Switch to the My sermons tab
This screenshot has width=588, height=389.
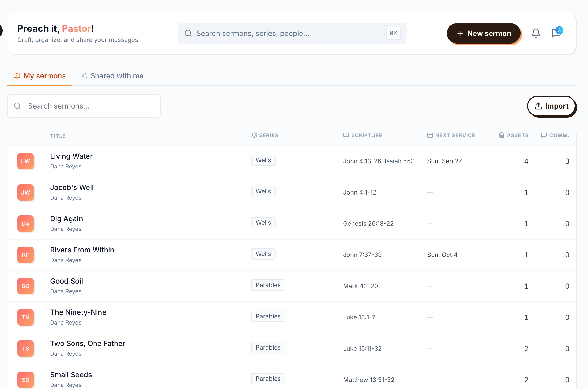pos(40,76)
